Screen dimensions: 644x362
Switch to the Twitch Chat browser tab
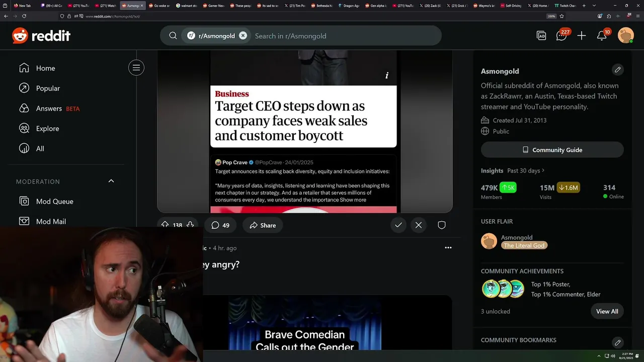point(565,6)
